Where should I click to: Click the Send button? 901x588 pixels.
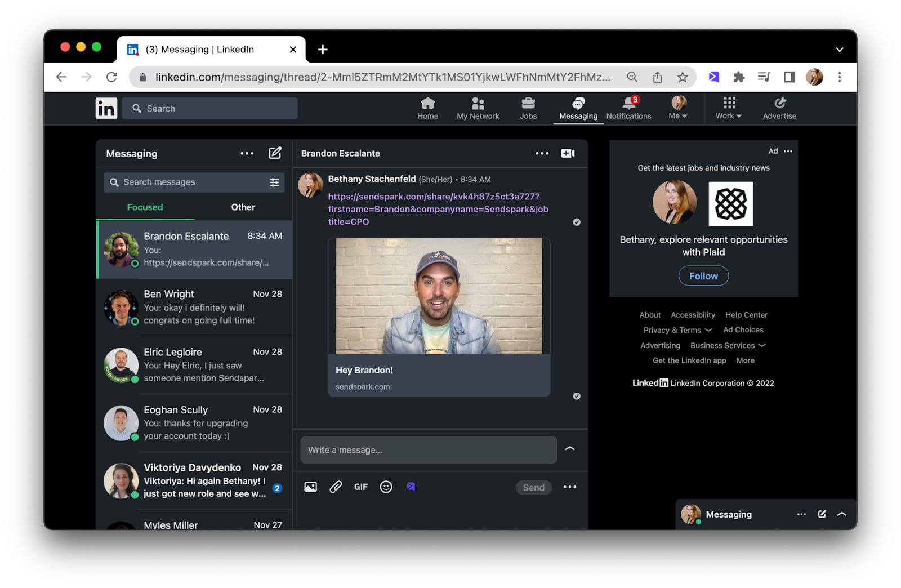533,488
